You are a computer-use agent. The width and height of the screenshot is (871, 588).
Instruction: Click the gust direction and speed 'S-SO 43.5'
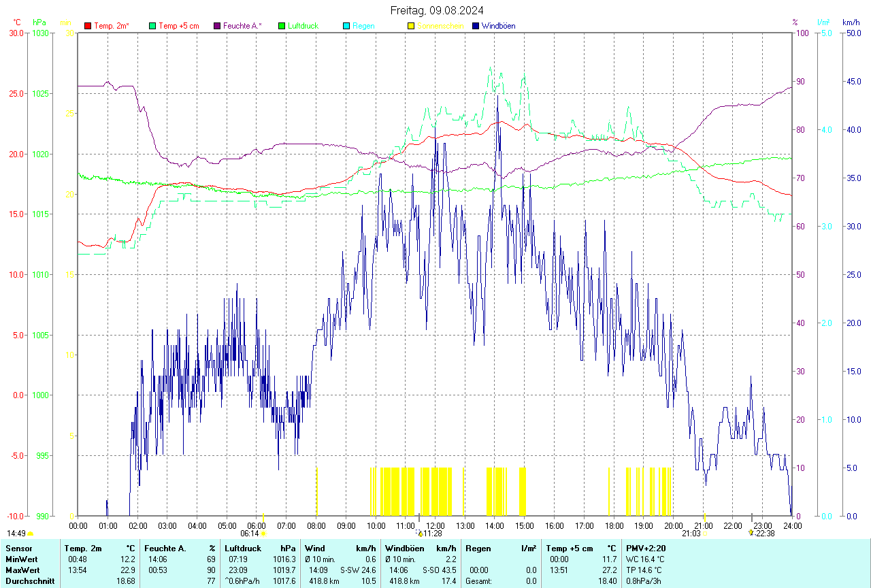click(x=439, y=570)
